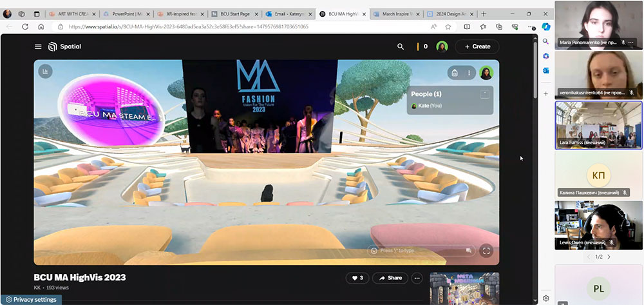Open the profile avatar in Spatial header
Image resolution: width=644 pixels, height=305 pixels.
click(442, 47)
